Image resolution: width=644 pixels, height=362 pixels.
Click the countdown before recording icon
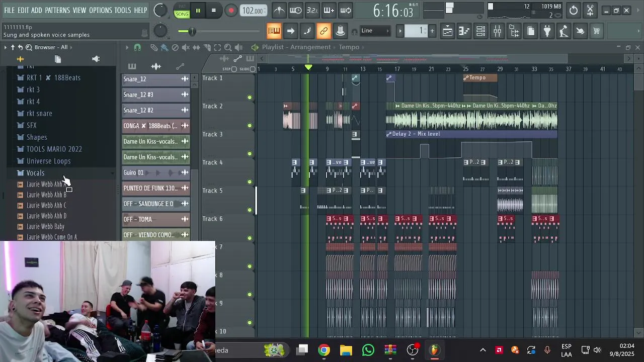pyautogui.click(x=312, y=10)
